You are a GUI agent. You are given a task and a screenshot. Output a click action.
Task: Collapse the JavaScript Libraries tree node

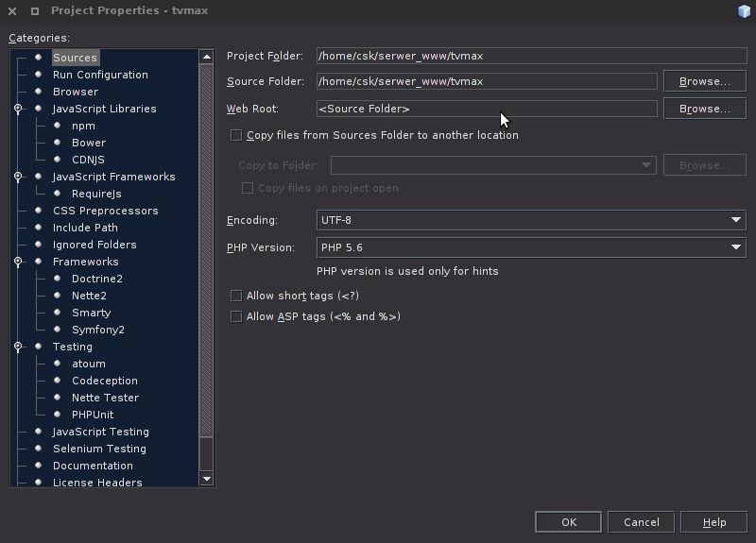coord(18,109)
